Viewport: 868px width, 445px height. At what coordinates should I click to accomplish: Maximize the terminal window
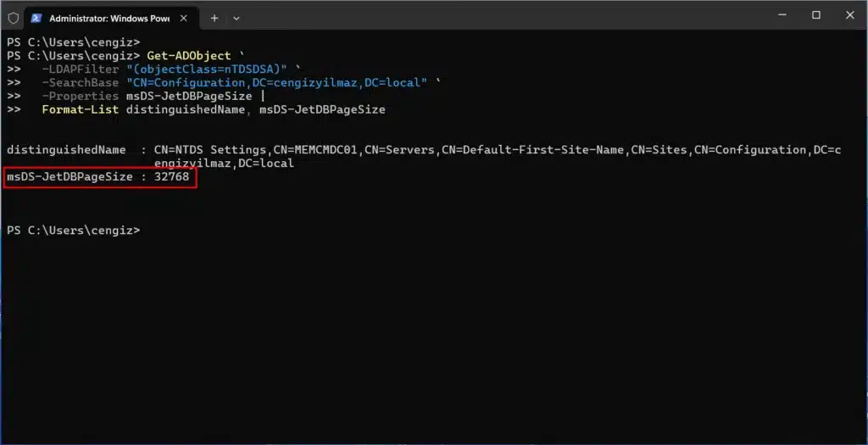[815, 15]
